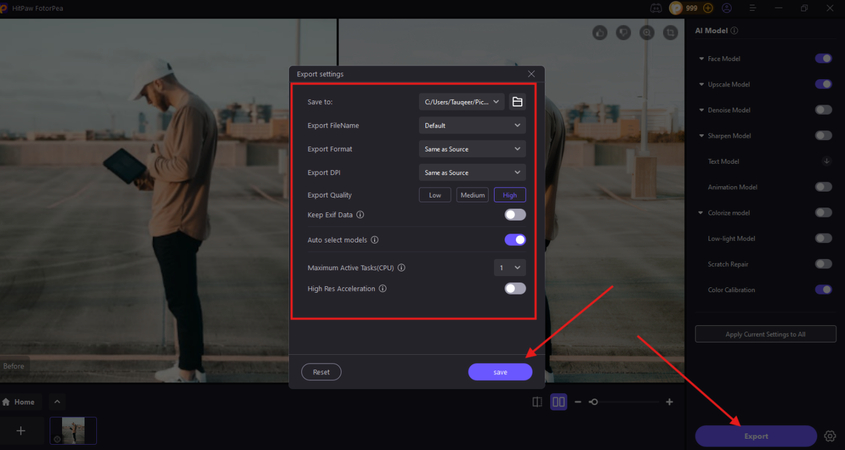
Task: Disable the Color Calibration toggle
Action: click(823, 289)
